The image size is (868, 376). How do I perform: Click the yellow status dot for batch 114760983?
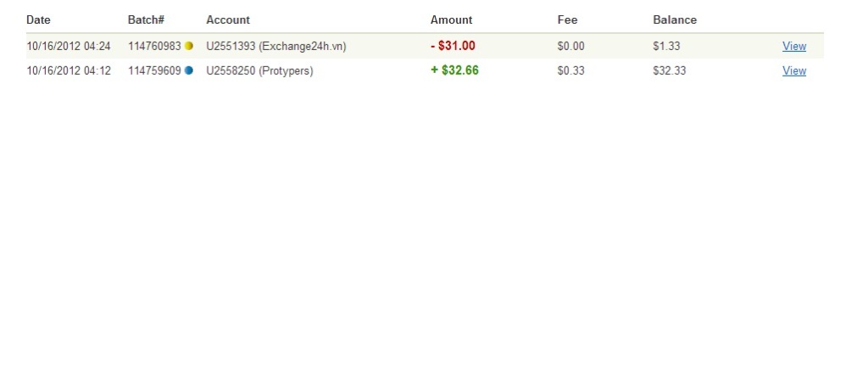[189, 46]
